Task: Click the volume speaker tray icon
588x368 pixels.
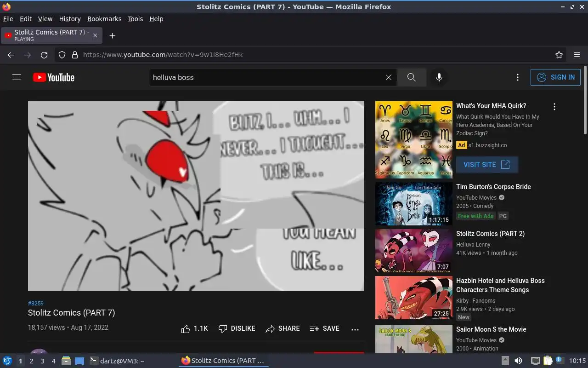Action: coord(518,361)
